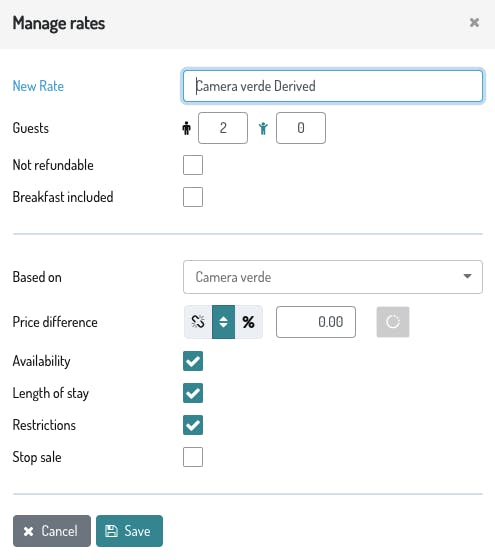Disable the Length of stay checkbox
The image size is (495, 560).
(193, 393)
